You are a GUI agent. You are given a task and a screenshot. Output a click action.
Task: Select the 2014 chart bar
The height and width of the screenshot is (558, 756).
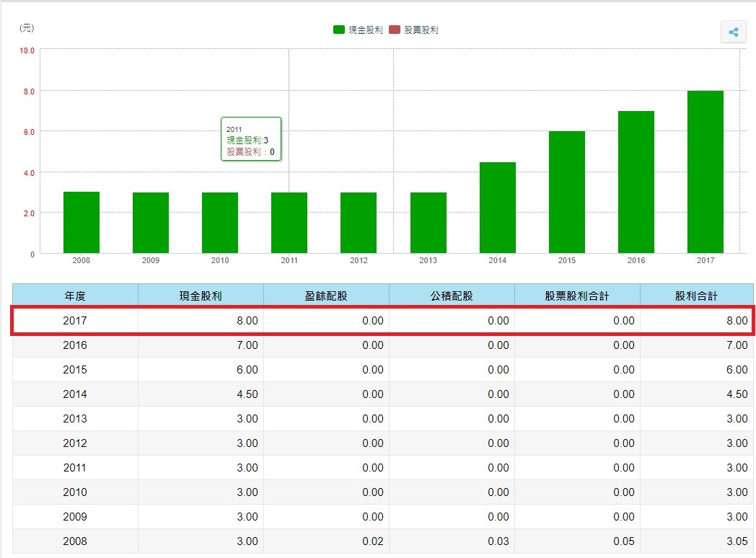(x=497, y=208)
